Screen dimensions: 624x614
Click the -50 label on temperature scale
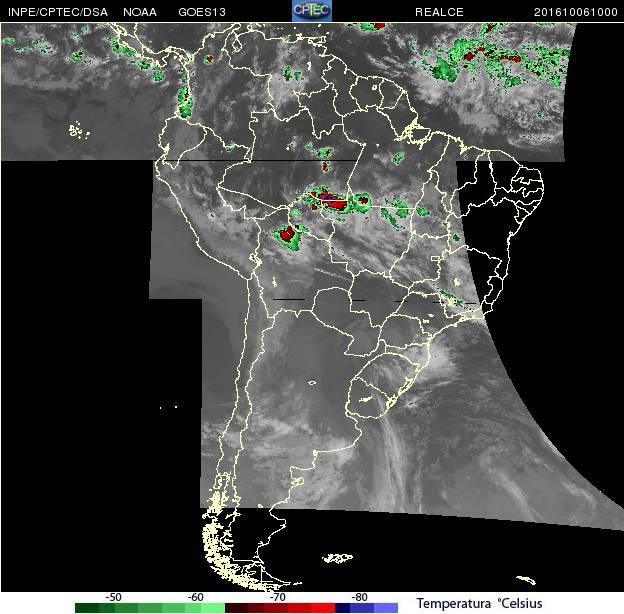(x=113, y=597)
